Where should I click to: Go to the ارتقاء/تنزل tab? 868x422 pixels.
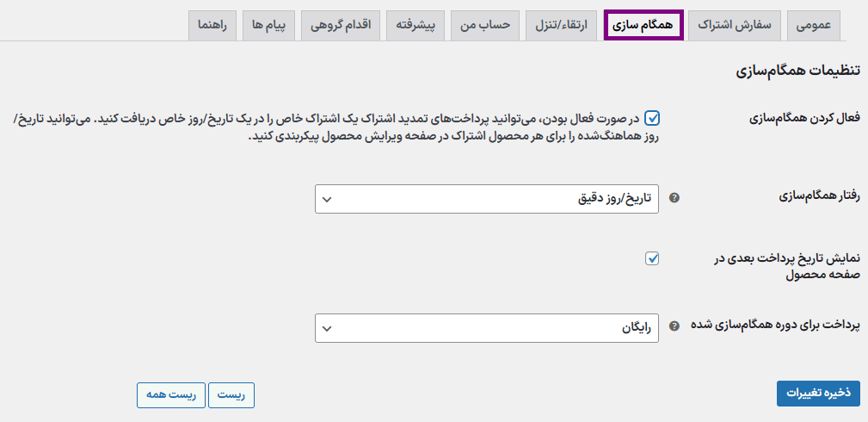tap(562, 26)
